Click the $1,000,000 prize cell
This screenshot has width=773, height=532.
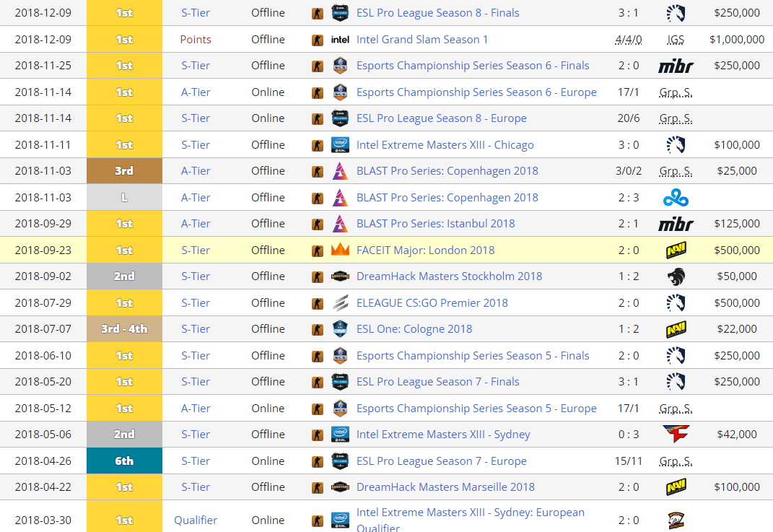click(736, 40)
